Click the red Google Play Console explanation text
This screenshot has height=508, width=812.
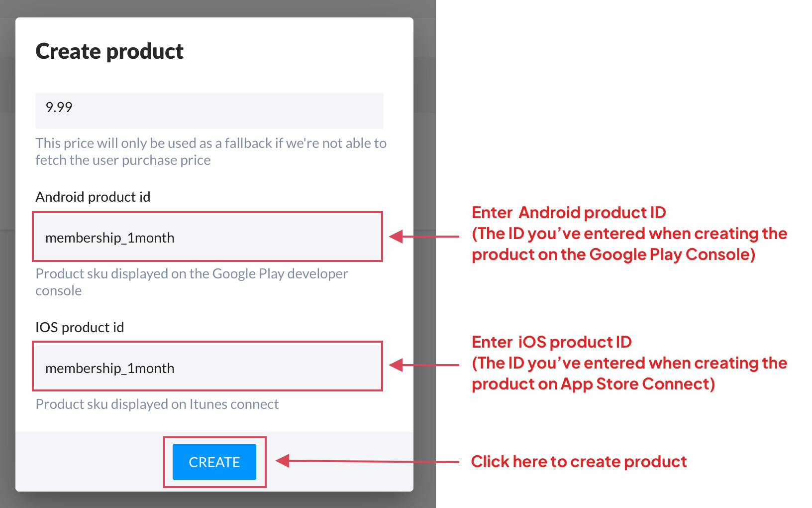(629, 244)
